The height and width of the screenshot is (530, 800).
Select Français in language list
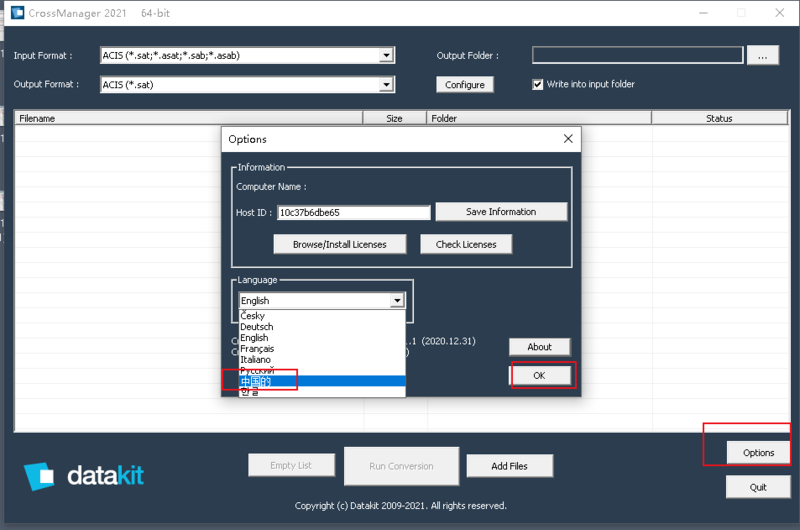pos(322,349)
